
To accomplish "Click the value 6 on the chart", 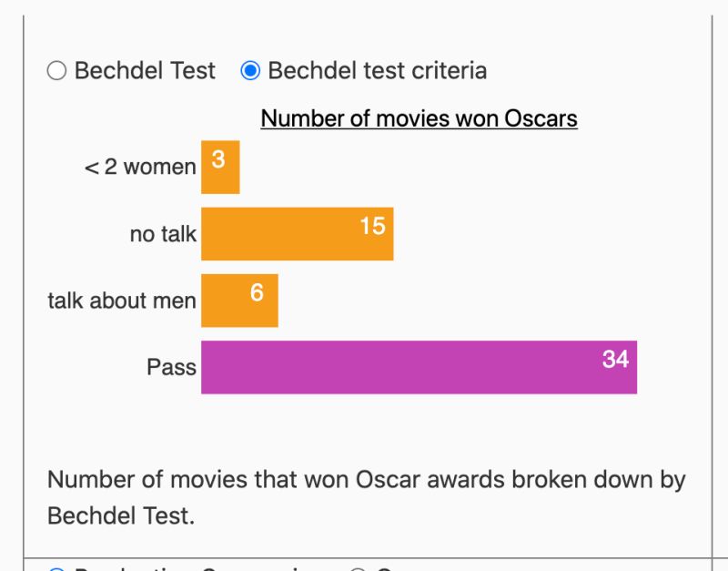I will click(x=257, y=292).
